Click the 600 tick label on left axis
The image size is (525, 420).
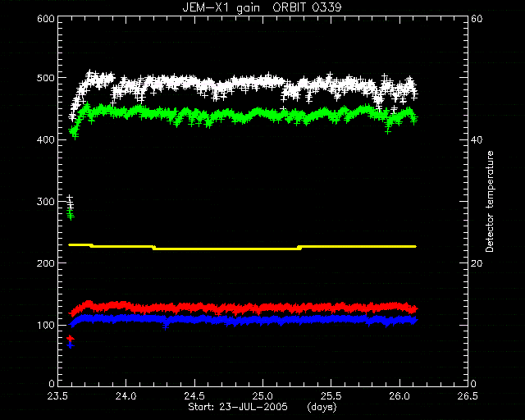click(x=46, y=18)
